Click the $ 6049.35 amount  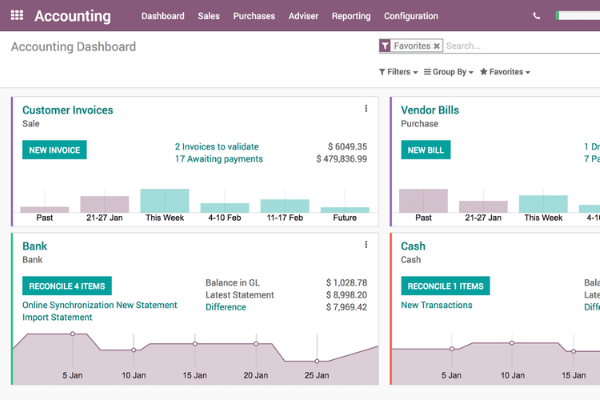[x=347, y=147]
